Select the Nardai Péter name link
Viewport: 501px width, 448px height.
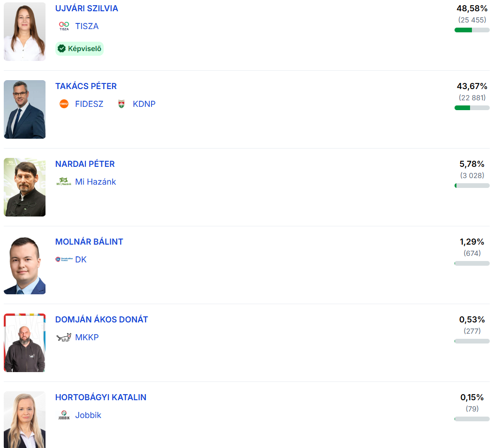coord(85,164)
